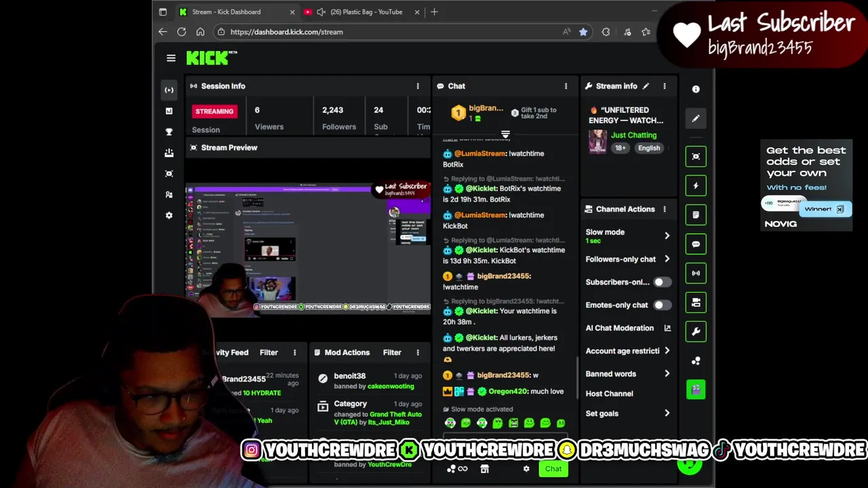The image size is (868, 488).
Task: Open Just Chatting category link
Action: pos(633,135)
